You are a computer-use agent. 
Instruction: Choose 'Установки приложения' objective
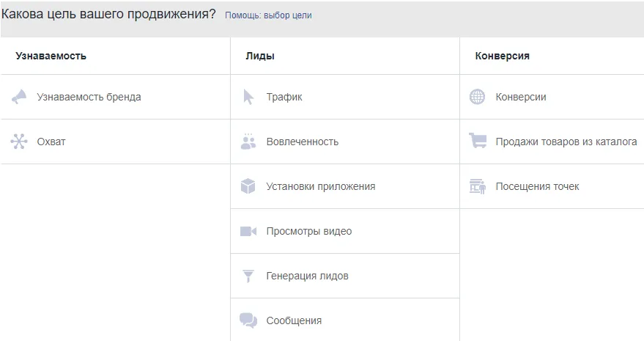[320, 186]
